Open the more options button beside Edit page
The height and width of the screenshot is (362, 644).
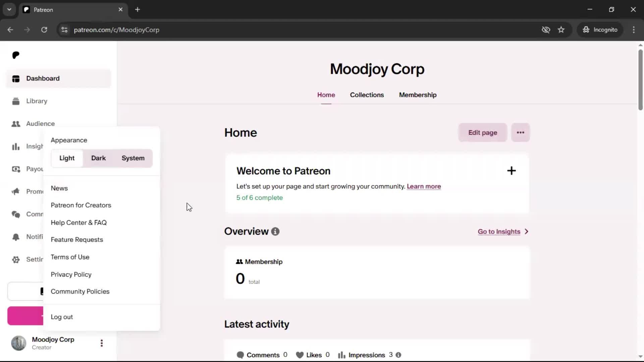[x=521, y=133]
